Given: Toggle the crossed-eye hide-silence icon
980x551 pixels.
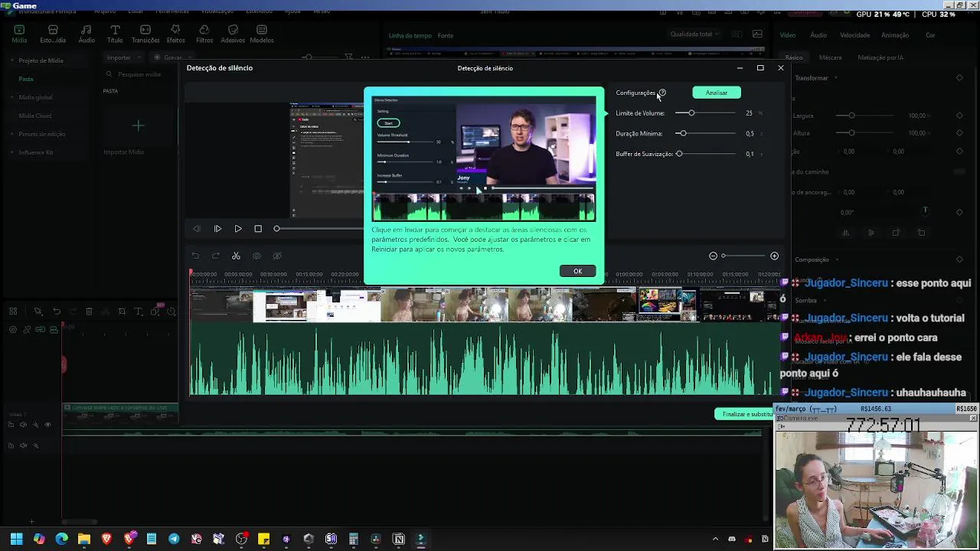Looking at the screenshot, I should click(x=277, y=256).
